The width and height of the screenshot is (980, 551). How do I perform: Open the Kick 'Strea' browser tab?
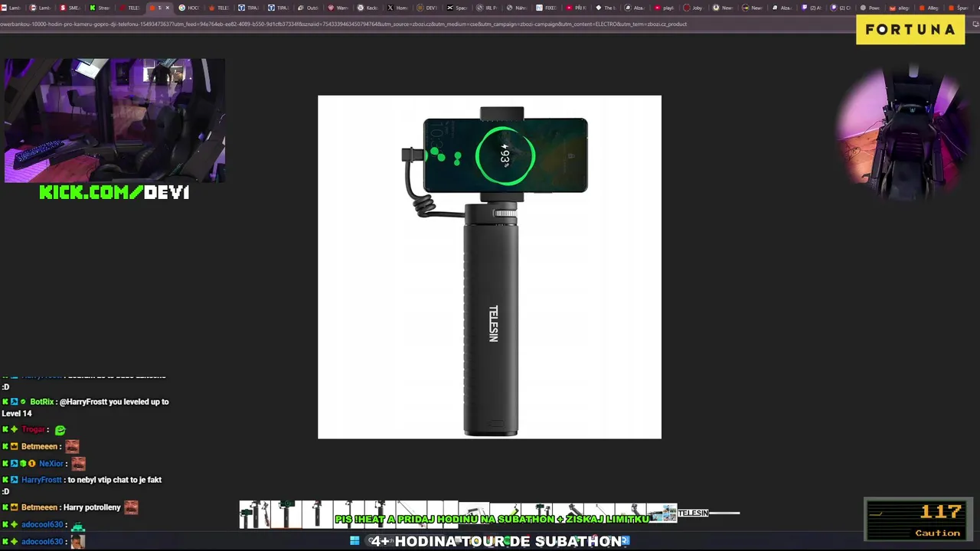(x=100, y=8)
